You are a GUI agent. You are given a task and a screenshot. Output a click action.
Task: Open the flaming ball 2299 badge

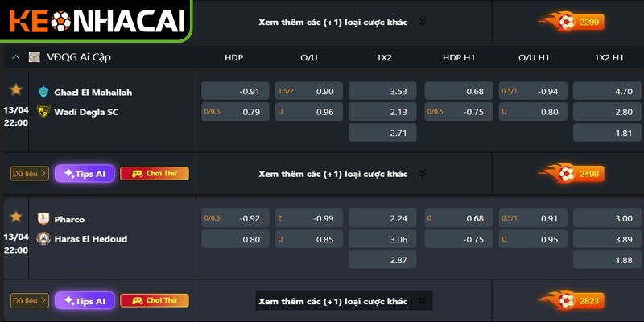tap(571, 22)
